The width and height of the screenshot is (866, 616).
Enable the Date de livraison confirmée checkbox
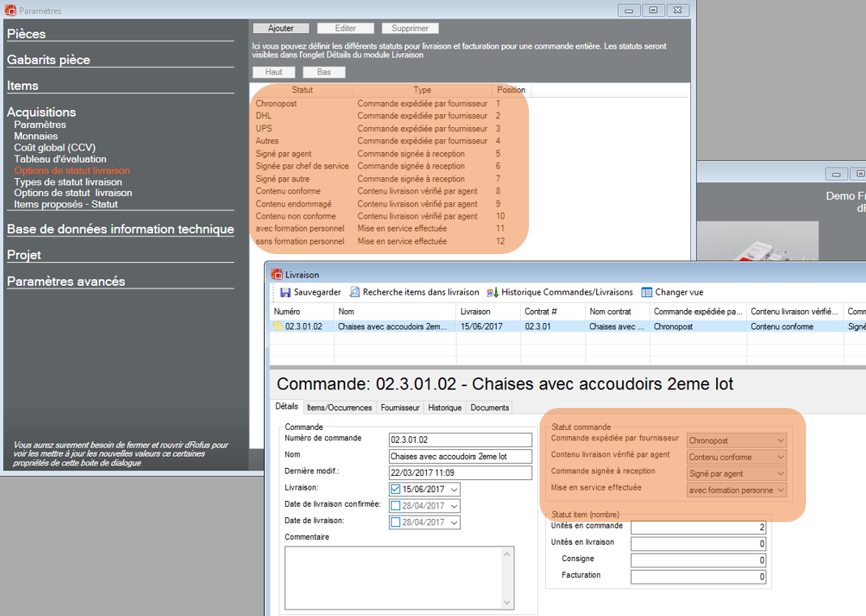(x=395, y=505)
